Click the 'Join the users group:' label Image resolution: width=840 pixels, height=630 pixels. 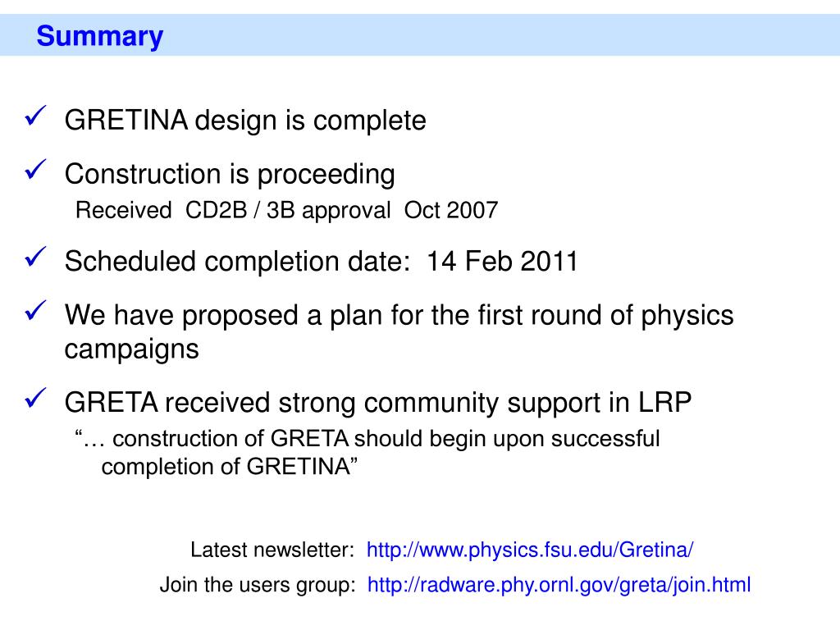coord(258,584)
